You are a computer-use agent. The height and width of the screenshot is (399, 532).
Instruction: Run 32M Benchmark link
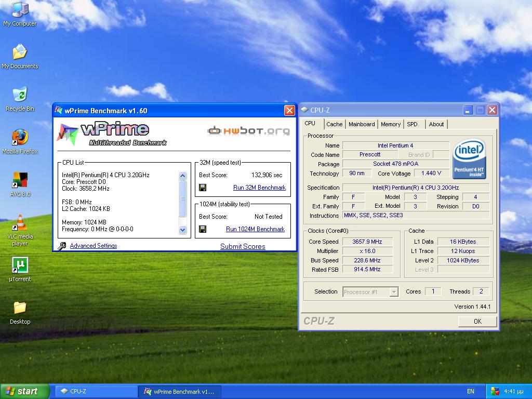tap(260, 188)
